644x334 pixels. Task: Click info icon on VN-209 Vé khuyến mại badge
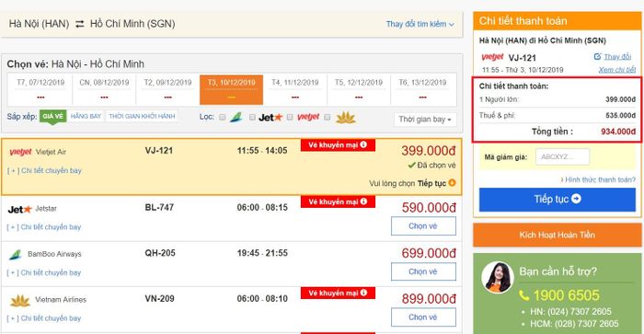(363, 293)
